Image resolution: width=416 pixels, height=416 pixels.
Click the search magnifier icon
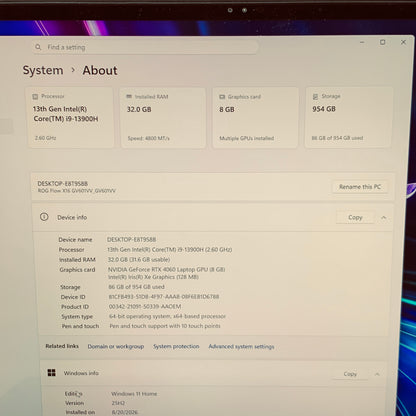(x=38, y=47)
